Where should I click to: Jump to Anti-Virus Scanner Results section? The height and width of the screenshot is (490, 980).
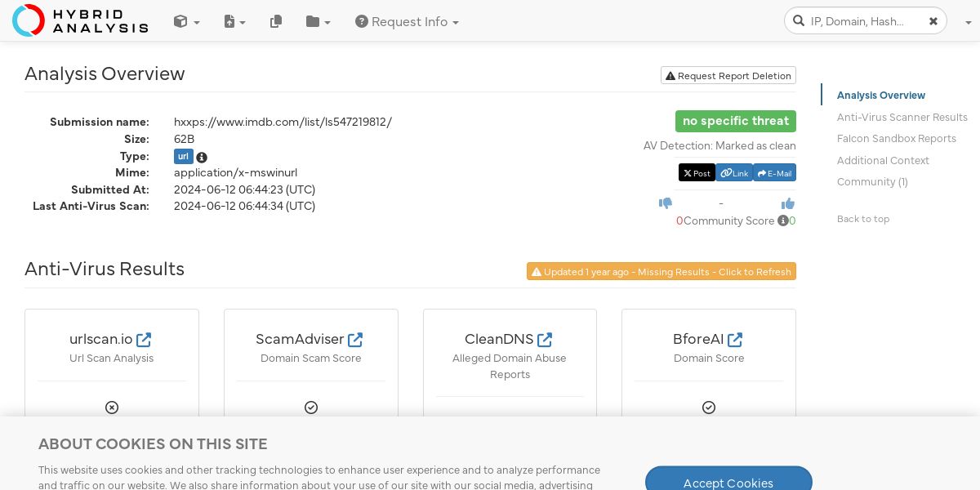[902, 118]
